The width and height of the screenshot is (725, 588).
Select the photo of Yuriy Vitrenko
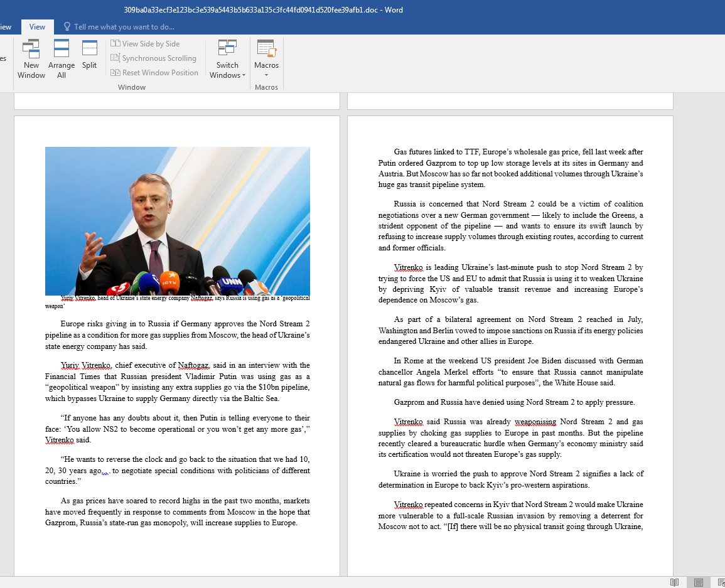point(177,220)
